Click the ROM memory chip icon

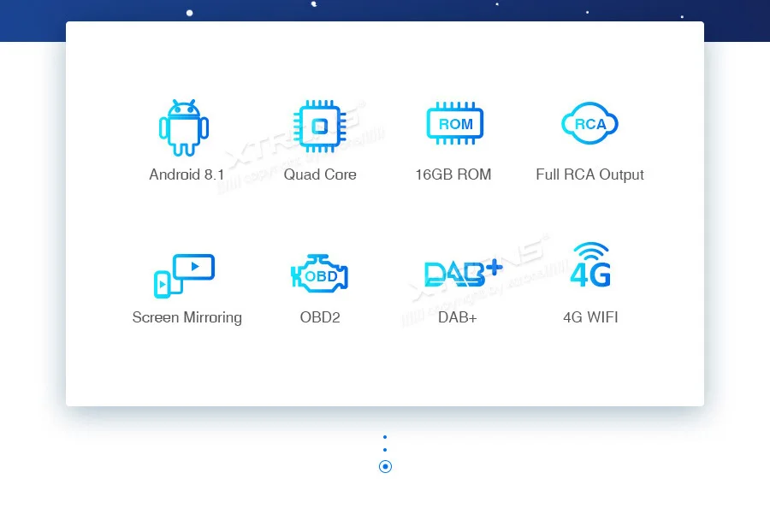[x=455, y=124]
